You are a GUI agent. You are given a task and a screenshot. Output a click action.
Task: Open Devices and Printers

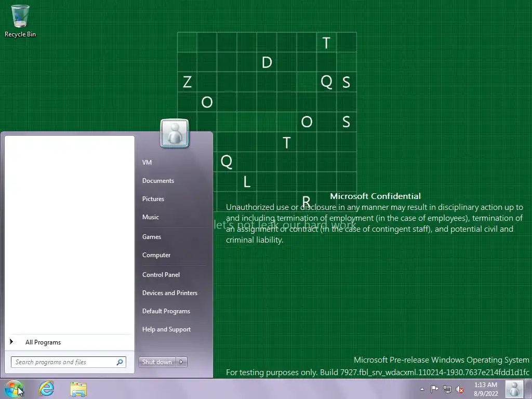pos(170,293)
